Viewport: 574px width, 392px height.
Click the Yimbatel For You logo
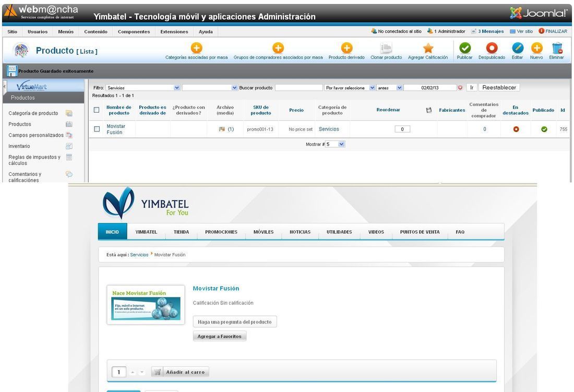point(146,203)
